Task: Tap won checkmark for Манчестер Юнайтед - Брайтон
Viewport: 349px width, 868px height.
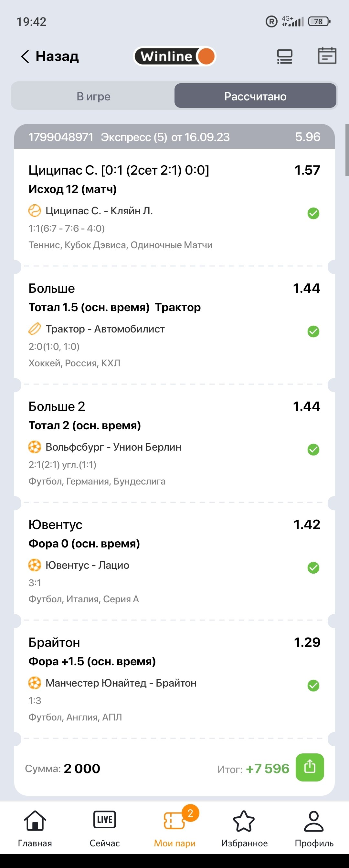Action: 313,685
